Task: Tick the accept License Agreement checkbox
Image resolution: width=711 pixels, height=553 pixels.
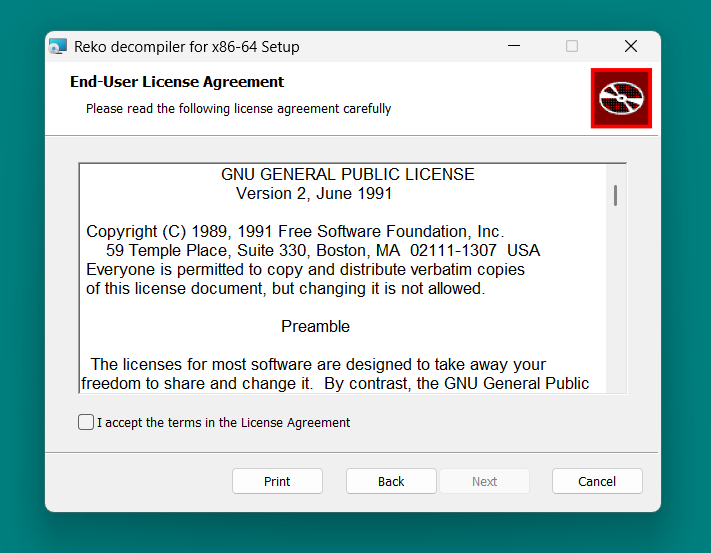Action: pos(86,422)
